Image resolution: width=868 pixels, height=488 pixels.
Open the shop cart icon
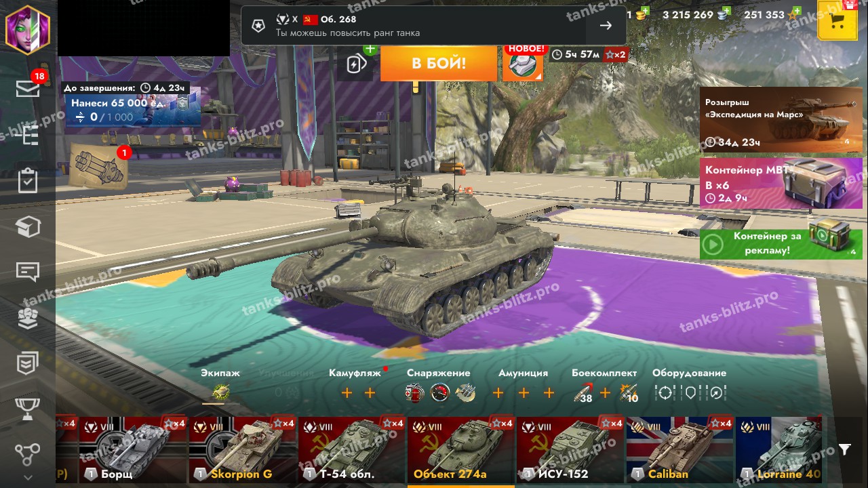[837, 20]
